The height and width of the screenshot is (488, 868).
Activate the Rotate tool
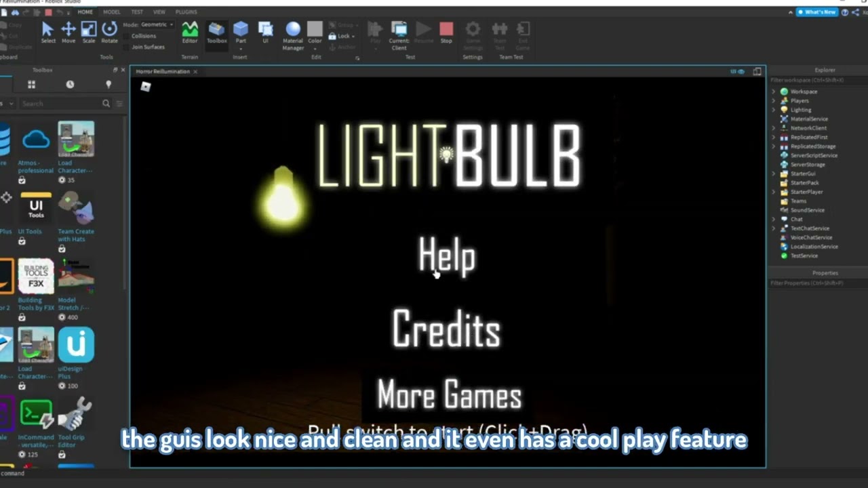click(109, 32)
